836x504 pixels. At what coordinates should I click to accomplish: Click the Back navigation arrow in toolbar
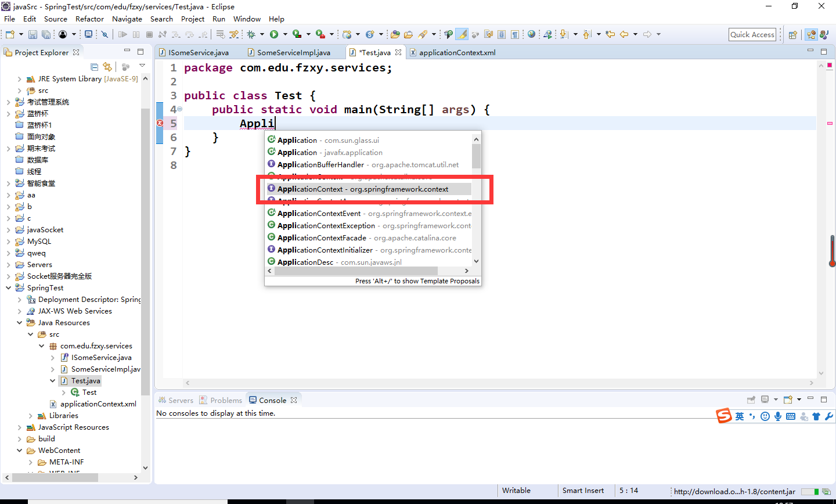(624, 35)
